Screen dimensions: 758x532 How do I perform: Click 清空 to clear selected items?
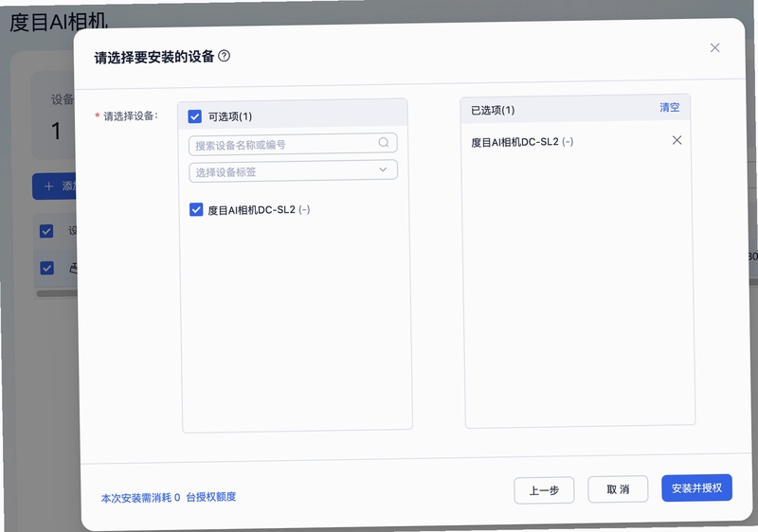(670, 107)
